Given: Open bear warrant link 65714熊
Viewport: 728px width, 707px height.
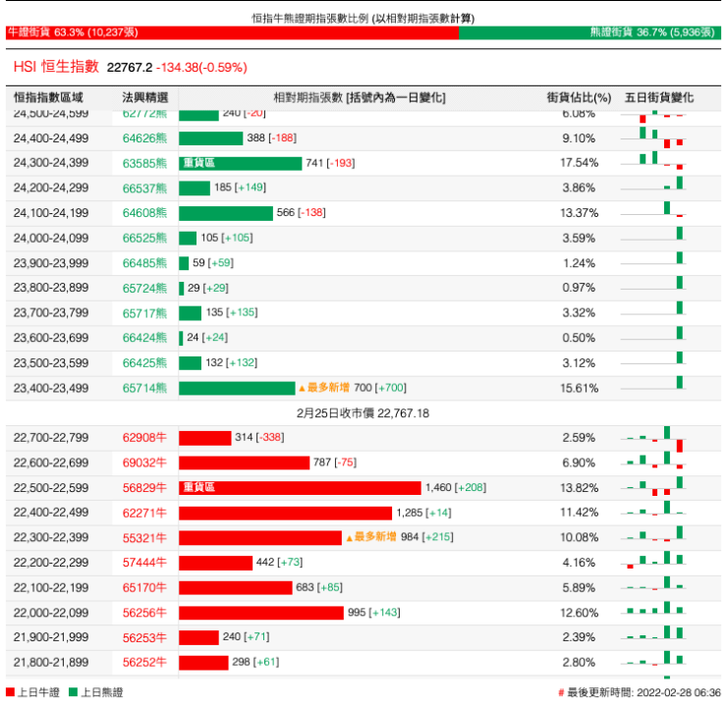Looking at the screenshot, I should [144, 388].
